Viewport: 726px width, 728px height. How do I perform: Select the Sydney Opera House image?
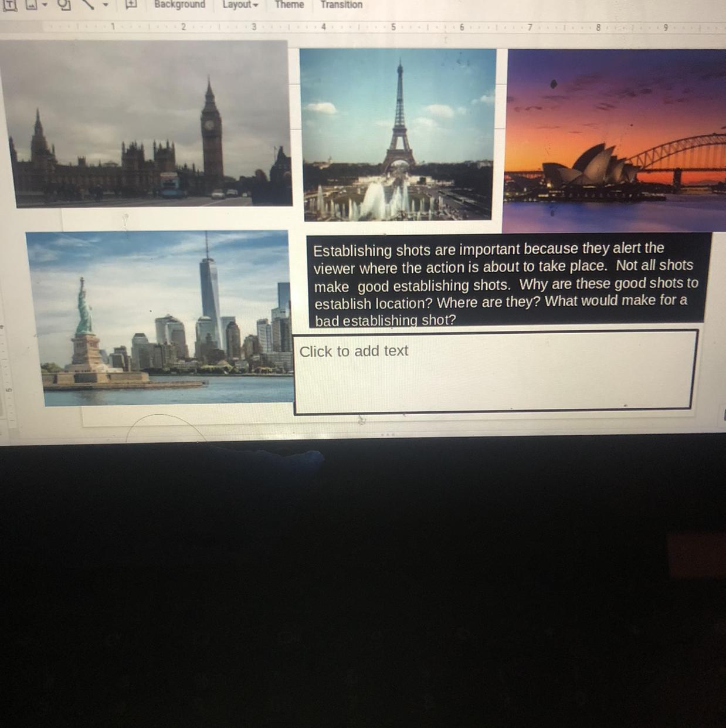coord(615,141)
